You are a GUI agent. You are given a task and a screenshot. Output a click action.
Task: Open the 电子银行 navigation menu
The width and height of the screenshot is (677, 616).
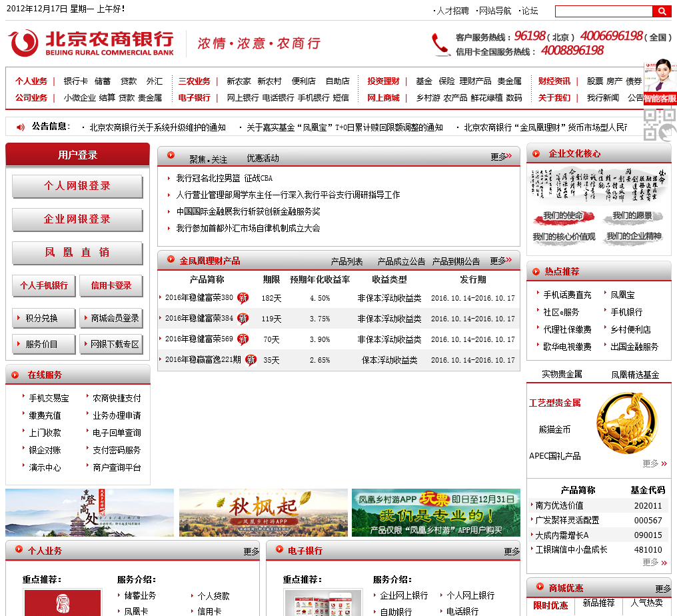[x=195, y=98]
